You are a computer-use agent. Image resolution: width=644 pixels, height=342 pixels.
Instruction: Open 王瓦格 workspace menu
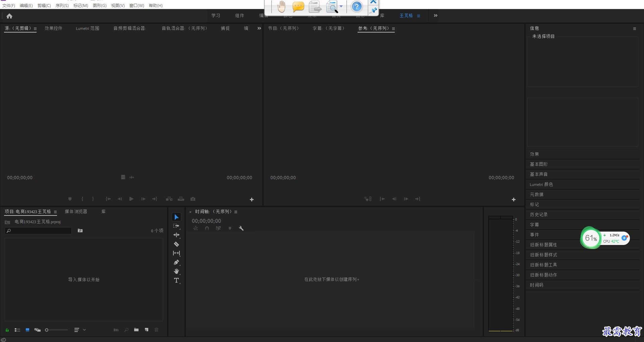419,16
